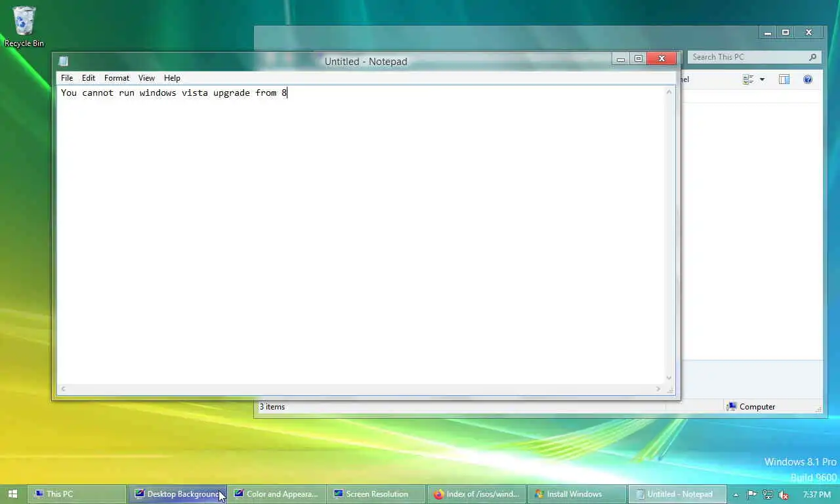This screenshot has height=504, width=840.
Task: Maximize the Notepad window
Action: pos(638,59)
